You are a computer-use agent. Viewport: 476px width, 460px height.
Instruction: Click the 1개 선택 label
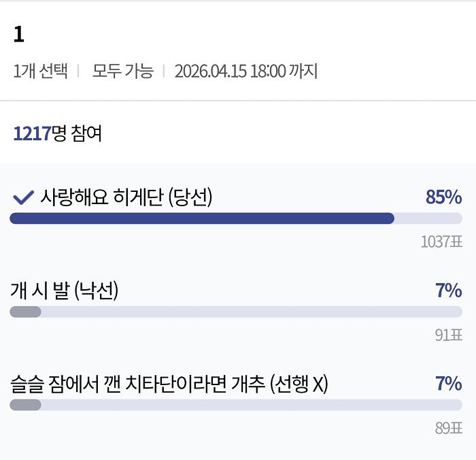click(x=40, y=71)
